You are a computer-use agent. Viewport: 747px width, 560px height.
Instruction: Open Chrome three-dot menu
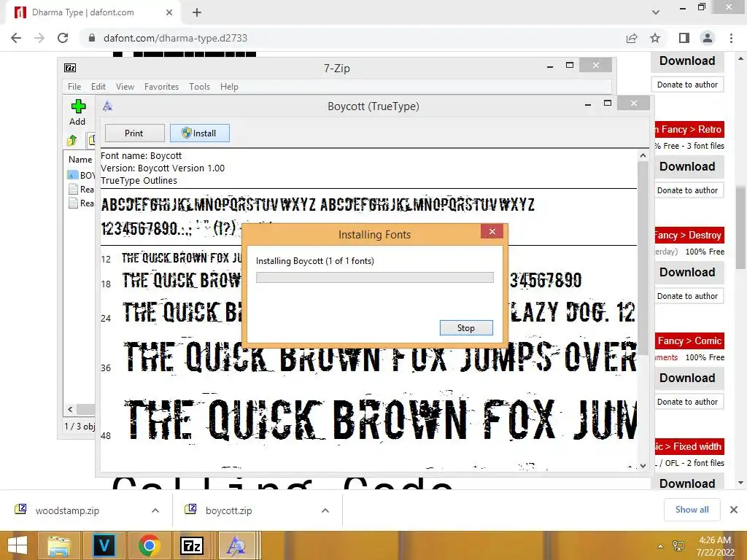point(731,38)
